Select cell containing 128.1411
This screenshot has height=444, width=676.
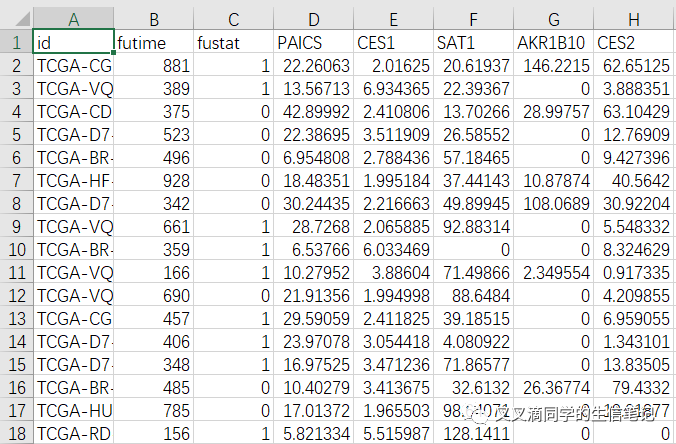pos(473,434)
